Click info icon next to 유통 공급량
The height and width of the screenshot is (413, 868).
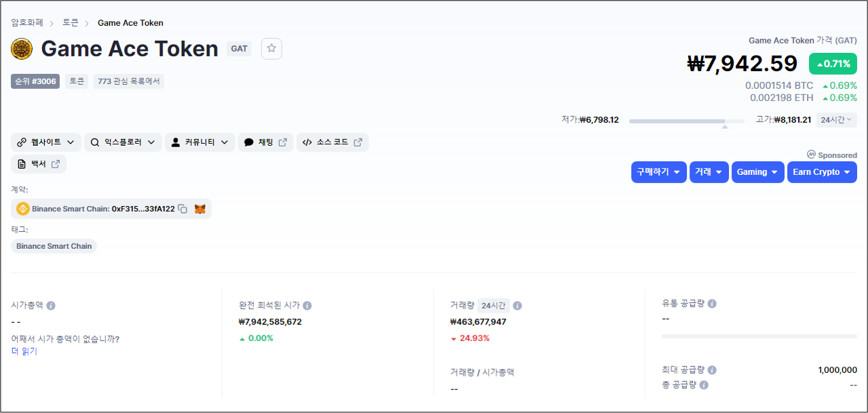click(x=712, y=304)
